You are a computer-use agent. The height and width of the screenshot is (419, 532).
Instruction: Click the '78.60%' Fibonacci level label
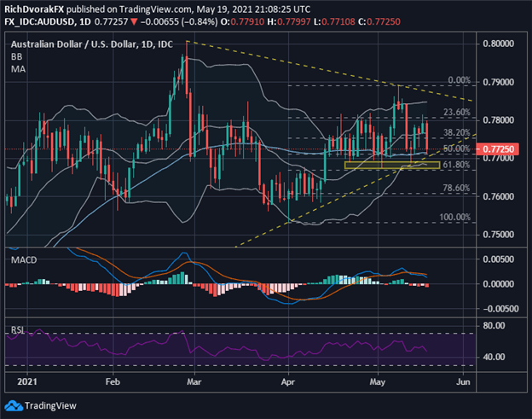point(456,188)
